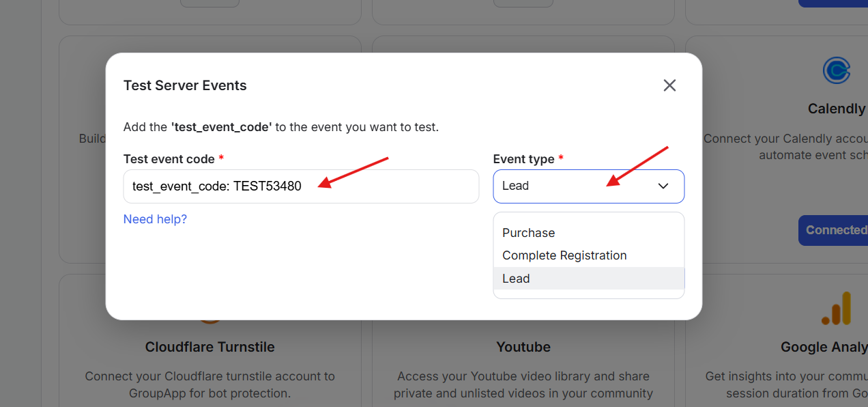The image size is (868, 407).
Task: Select Purchase from the event list
Action: [x=529, y=233]
